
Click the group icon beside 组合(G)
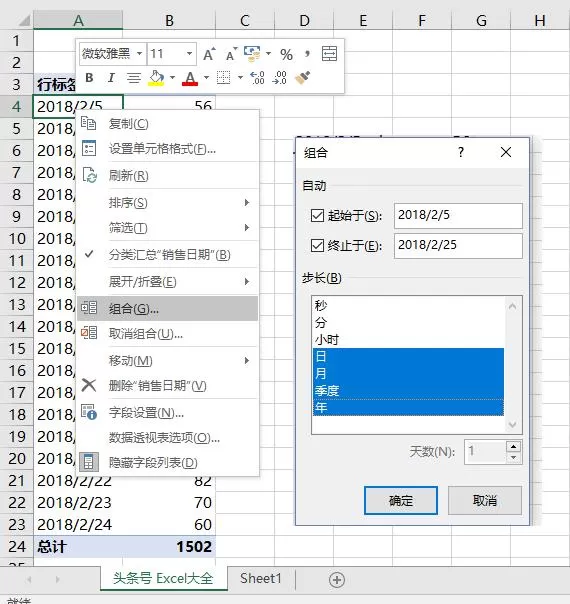[89, 308]
